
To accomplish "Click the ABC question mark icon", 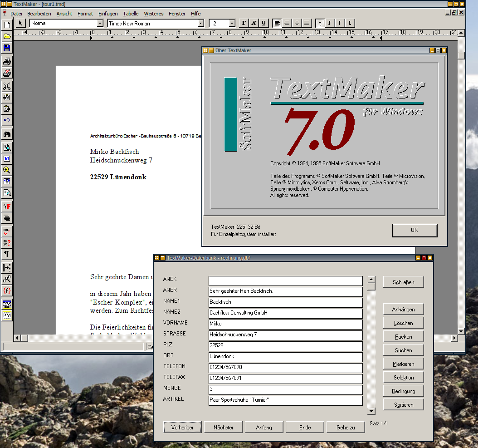I will (x=7, y=243).
